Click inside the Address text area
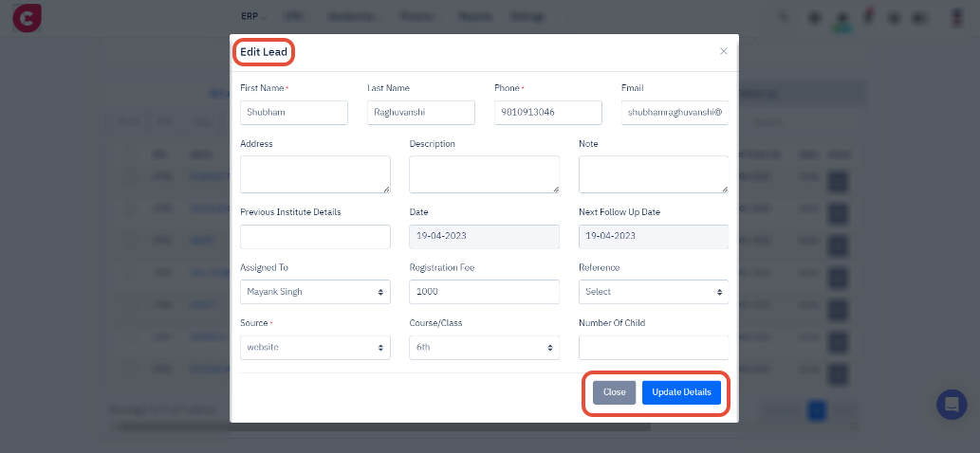The height and width of the screenshot is (453, 980). pos(315,174)
